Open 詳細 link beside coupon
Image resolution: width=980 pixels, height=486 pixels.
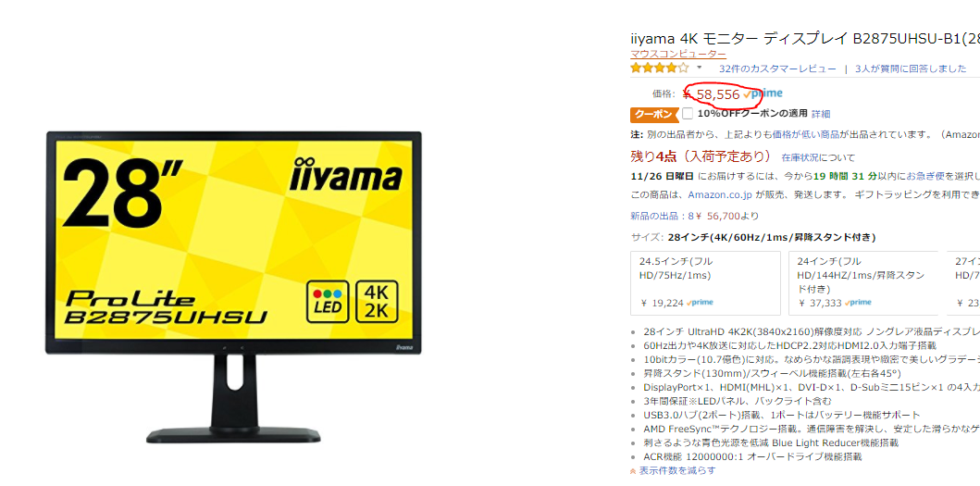[x=821, y=114]
